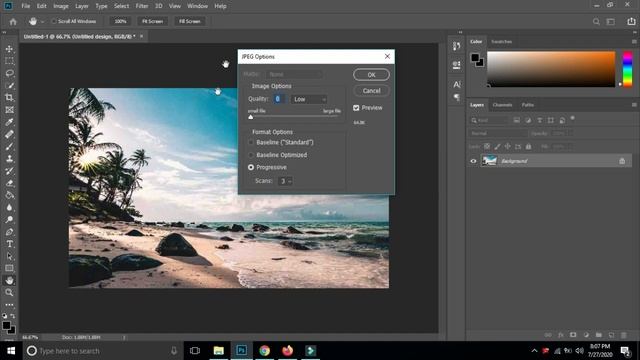Select the Hand tool in toolbar
Screen dimensions: 640x360
click(9, 280)
